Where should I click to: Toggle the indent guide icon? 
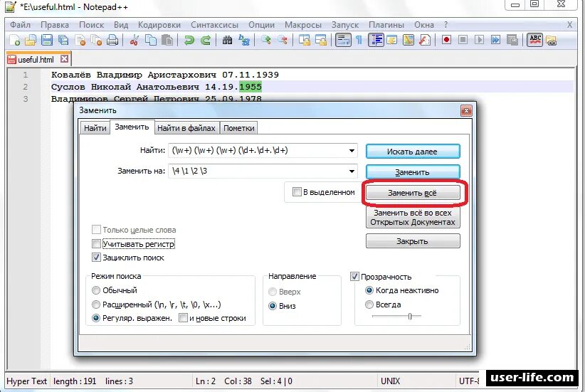coord(376,40)
